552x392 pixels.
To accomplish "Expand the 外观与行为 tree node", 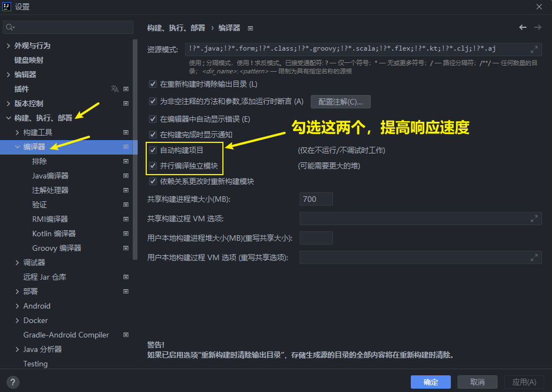I will pos(8,46).
